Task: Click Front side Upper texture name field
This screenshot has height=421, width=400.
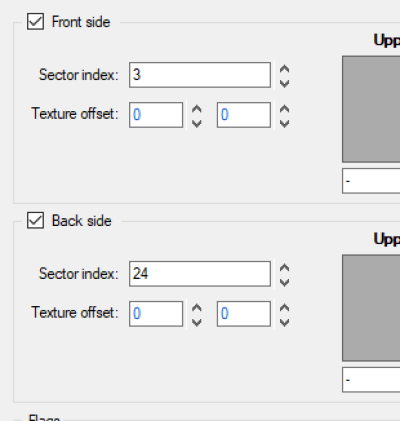Action: [x=371, y=181]
